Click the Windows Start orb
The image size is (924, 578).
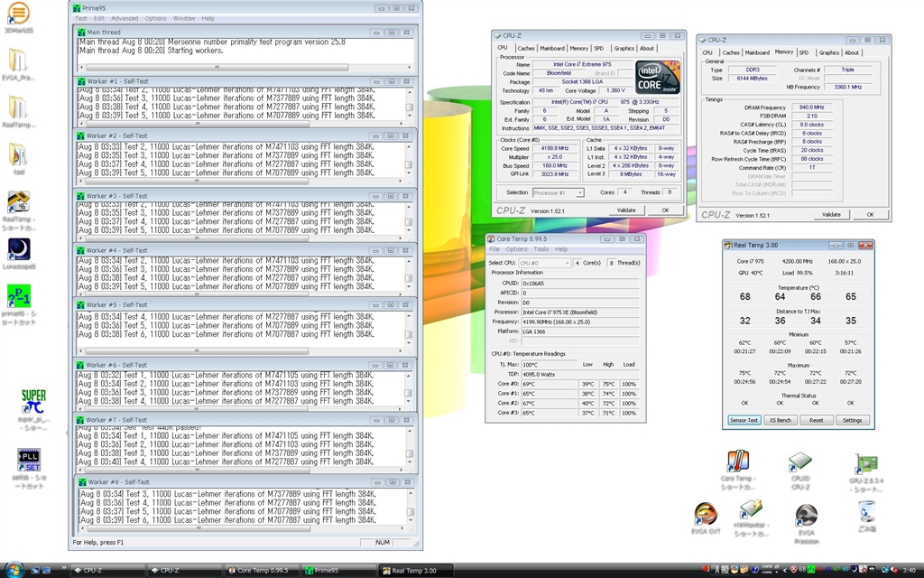[13, 570]
